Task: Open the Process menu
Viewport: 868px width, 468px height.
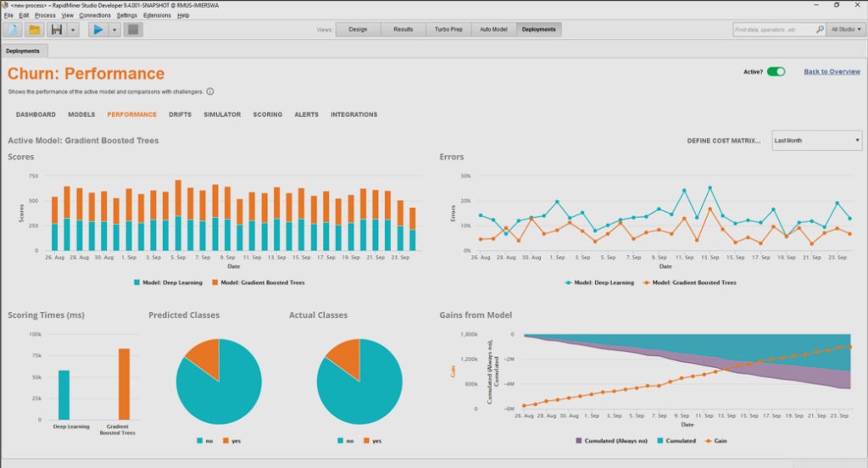Action: pos(45,15)
